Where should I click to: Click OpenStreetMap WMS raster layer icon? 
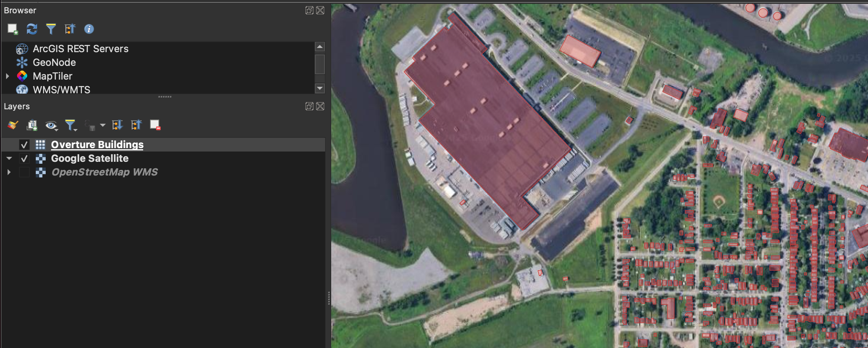point(40,172)
